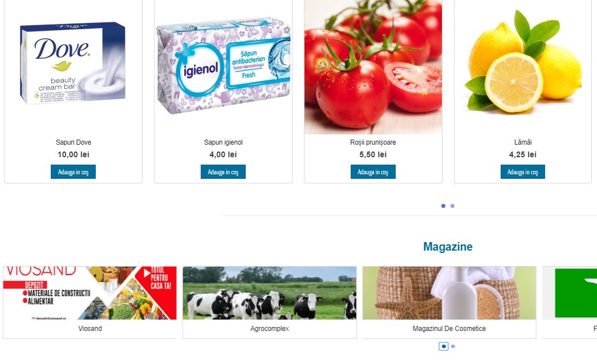Screen dimensions: 597x364
Task: Open the Agrocomplex store link
Action: tap(270, 328)
